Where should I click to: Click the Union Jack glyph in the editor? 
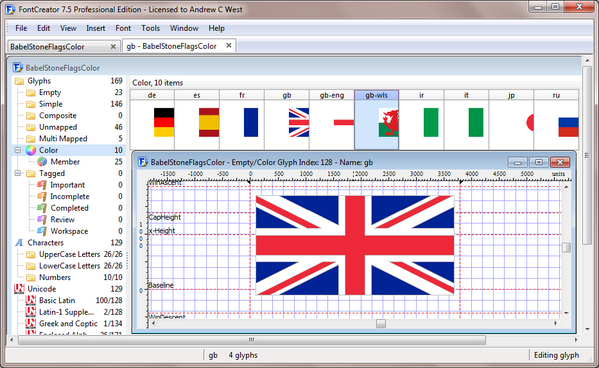(x=355, y=245)
